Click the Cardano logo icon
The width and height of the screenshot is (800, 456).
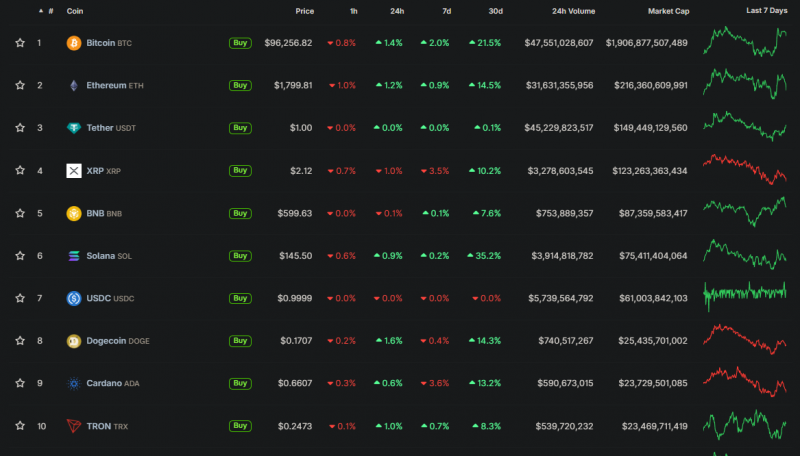[73, 383]
